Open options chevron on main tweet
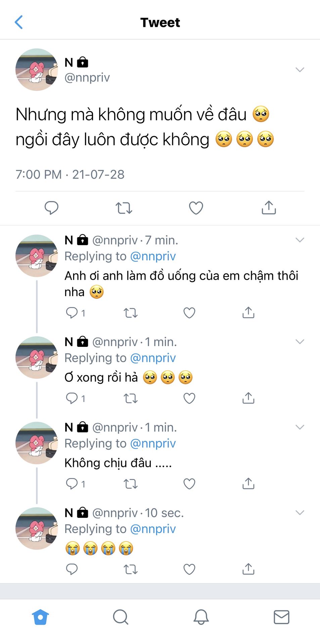The height and width of the screenshot is (644, 320). pos(300,70)
